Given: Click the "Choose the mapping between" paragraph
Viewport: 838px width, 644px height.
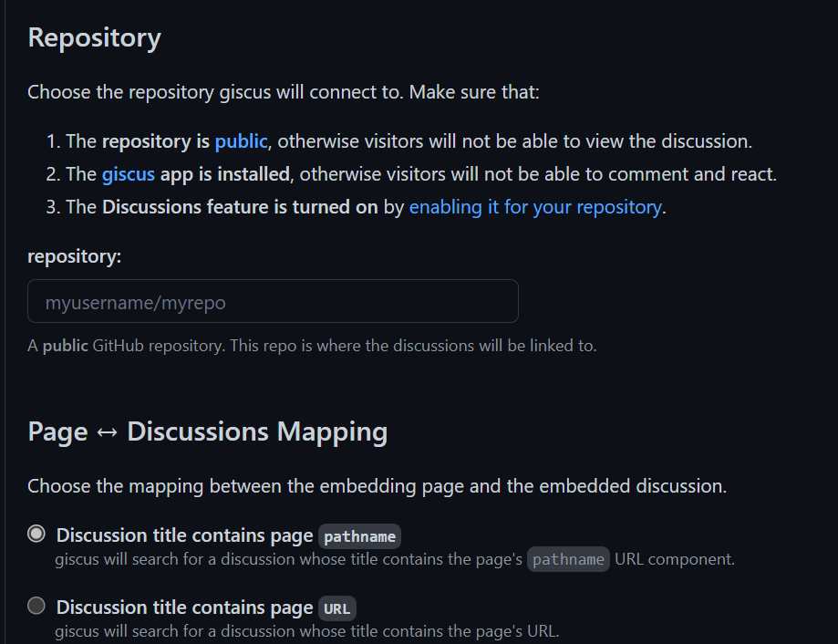Looking at the screenshot, I should (x=377, y=486).
